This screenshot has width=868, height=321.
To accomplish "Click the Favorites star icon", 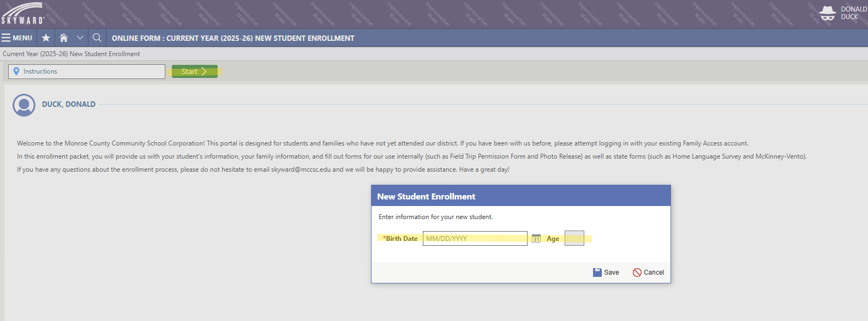I will 46,38.
